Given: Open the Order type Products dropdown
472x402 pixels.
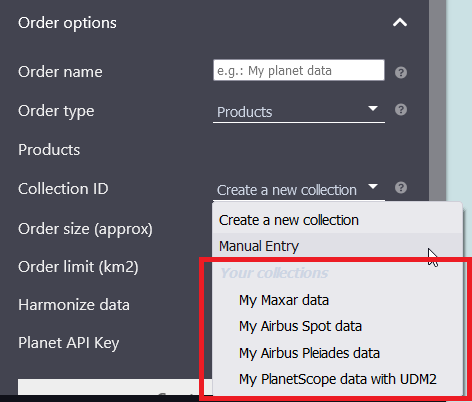Looking at the screenshot, I should pyautogui.click(x=299, y=112).
